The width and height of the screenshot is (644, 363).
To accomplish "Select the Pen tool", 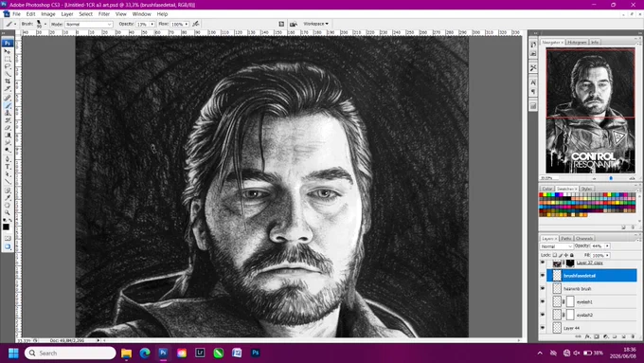I will tap(8, 159).
